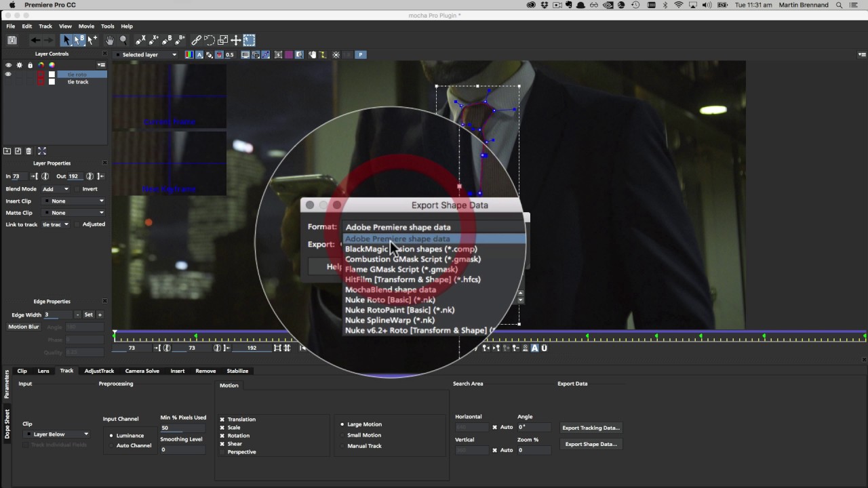
Task: Open the Matte Clip dropdown
Action: (73, 213)
